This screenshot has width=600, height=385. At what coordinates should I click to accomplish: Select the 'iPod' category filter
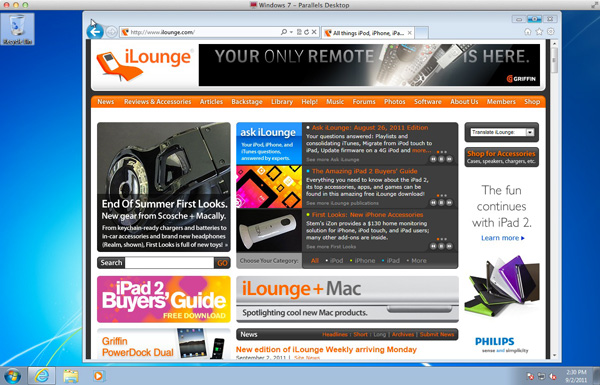336,261
